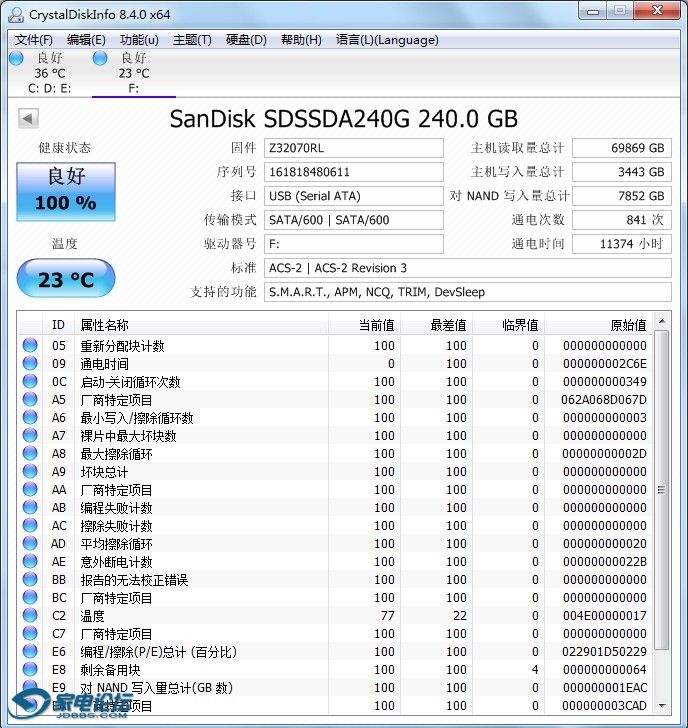Click status orb of attribute BC row
The width and height of the screenshot is (688, 728).
pyautogui.click(x=30, y=597)
